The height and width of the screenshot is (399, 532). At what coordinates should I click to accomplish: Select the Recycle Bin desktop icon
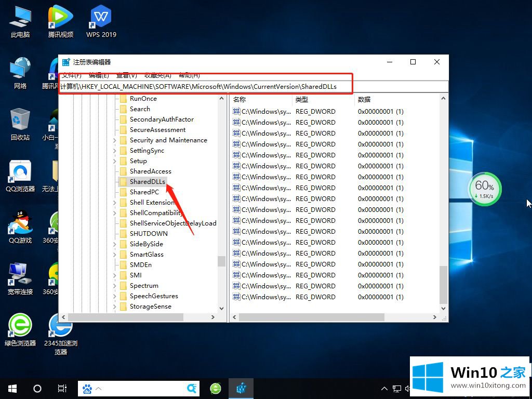click(20, 119)
